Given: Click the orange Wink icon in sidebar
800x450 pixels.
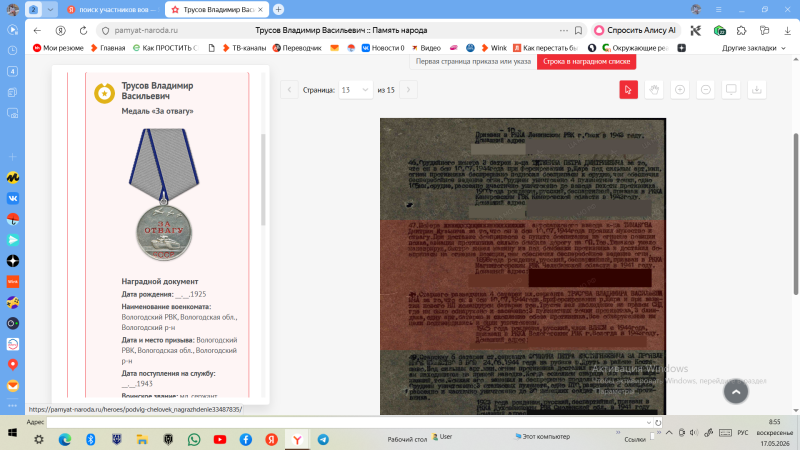Looking at the screenshot, I should (13, 282).
